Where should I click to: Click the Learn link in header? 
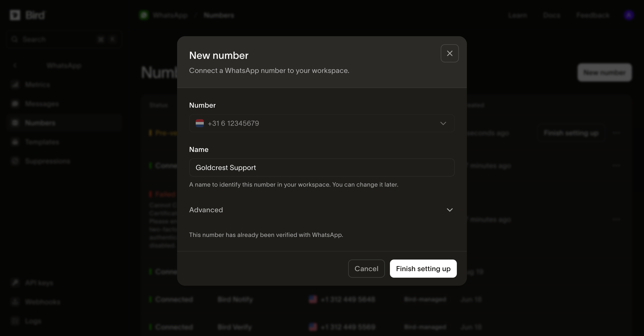(x=517, y=15)
